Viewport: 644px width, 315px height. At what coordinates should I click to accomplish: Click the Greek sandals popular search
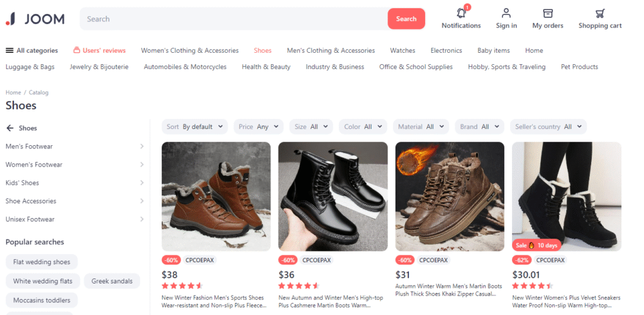click(x=112, y=281)
